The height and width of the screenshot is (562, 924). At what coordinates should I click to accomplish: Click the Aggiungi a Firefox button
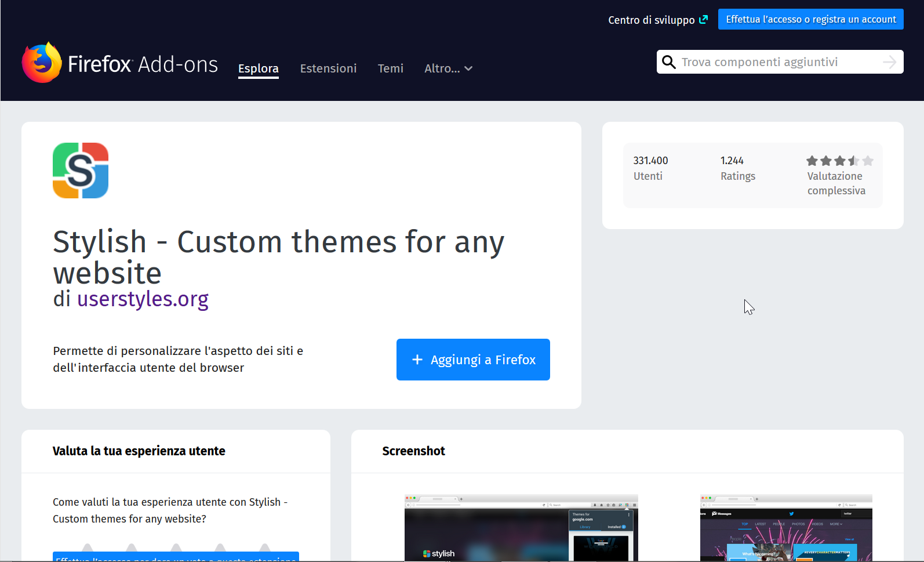click(473, 360)
